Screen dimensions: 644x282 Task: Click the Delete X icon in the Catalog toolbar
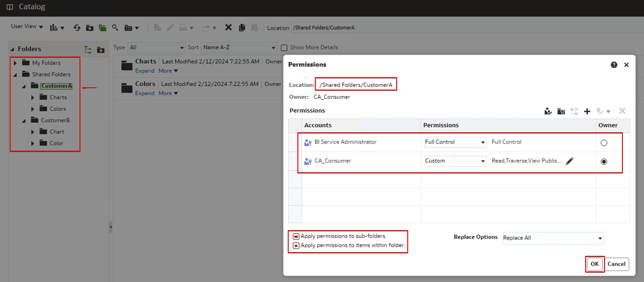228,28
